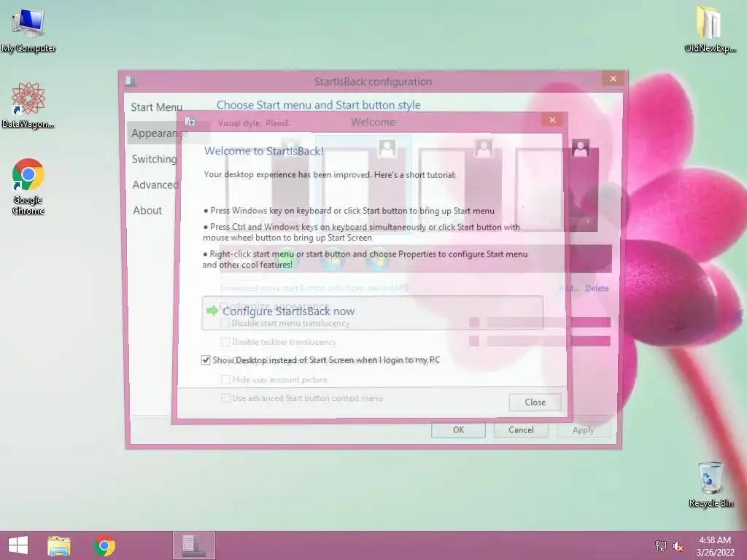Check Hide user account picture
Viewport: 747px width, 560px height.
coord(226,379)
